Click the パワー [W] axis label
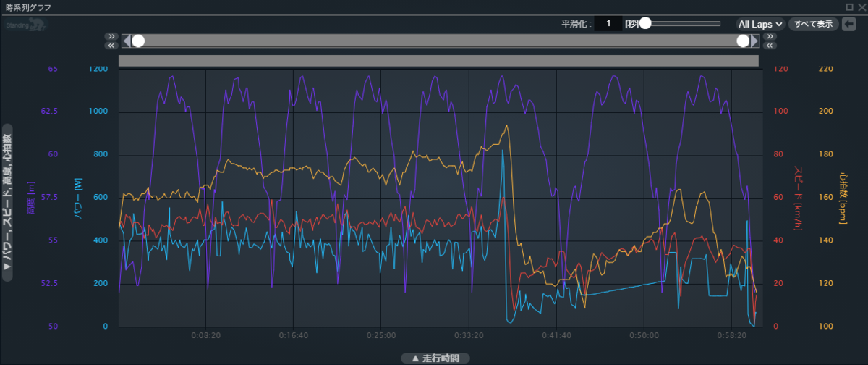This screenshot has height=365, width=868. tap(80, 198)
